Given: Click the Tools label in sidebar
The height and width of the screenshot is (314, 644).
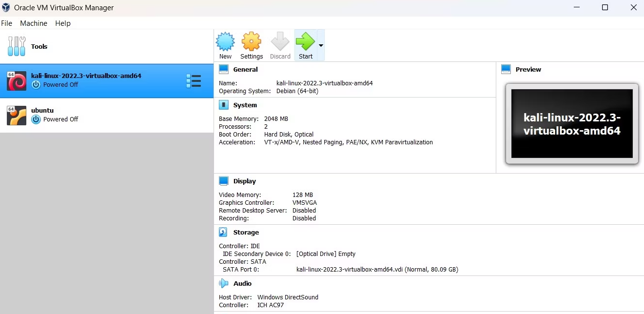Looking at the screenshot, I should 39,46.
